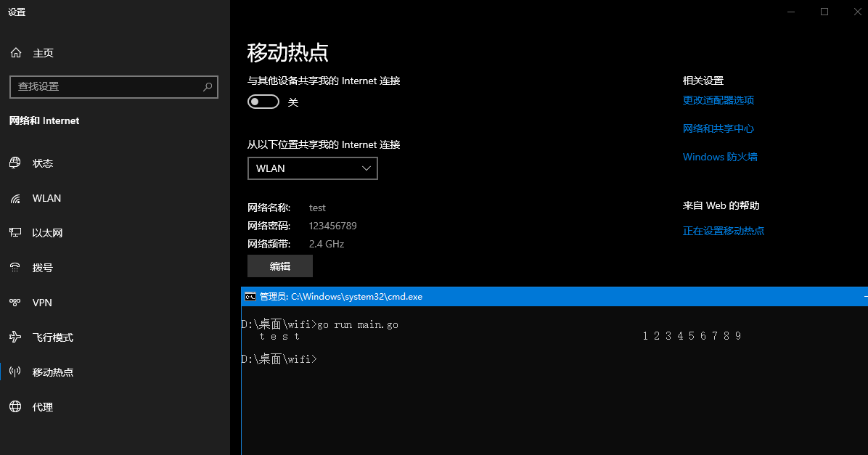Select 移动热点 in the sidebar
The height and width of the screenshot is (455, 868).
pyautogui.click(x=52, y=372)
